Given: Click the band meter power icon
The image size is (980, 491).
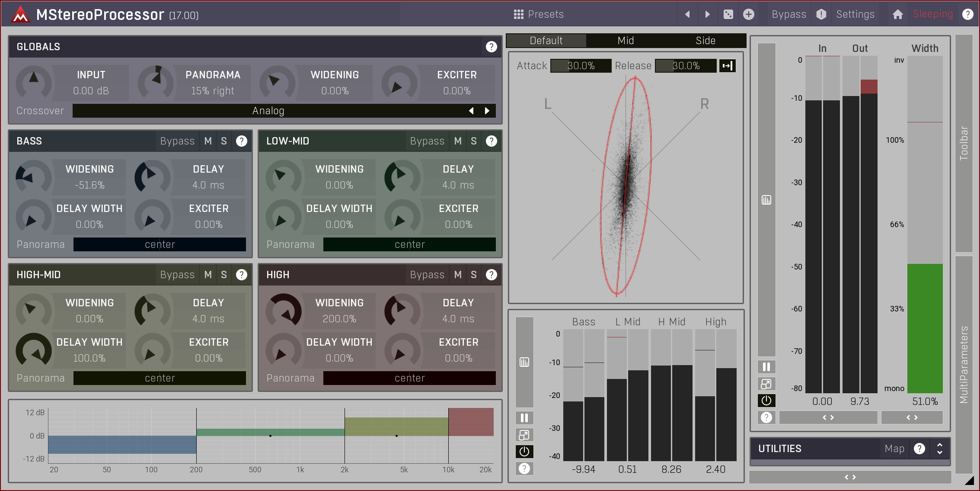Looking at the screenshot, I should [524, 452].
